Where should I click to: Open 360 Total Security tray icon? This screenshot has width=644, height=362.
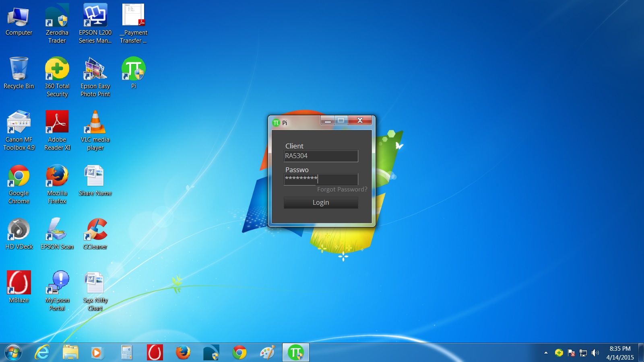click(x=559, y=353)
